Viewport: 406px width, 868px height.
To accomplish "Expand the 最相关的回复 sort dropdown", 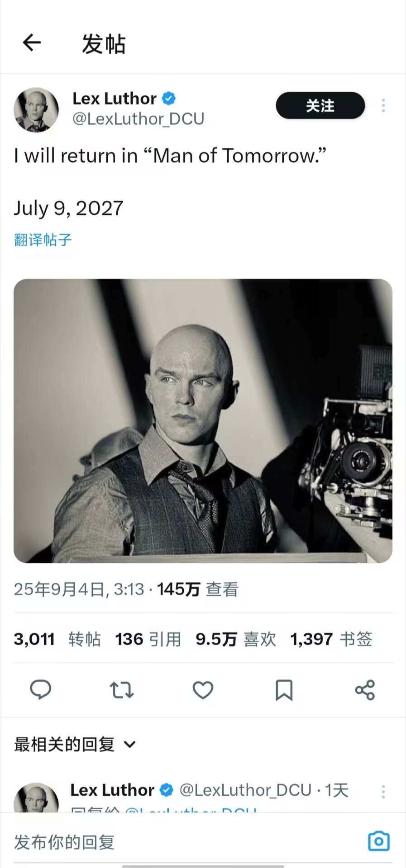I will (75, 744).
